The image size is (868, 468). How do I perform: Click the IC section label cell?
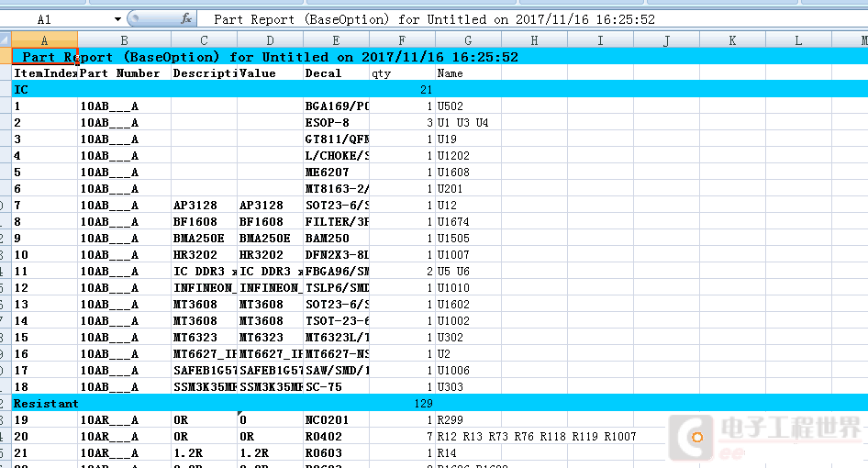pos(44,89)
